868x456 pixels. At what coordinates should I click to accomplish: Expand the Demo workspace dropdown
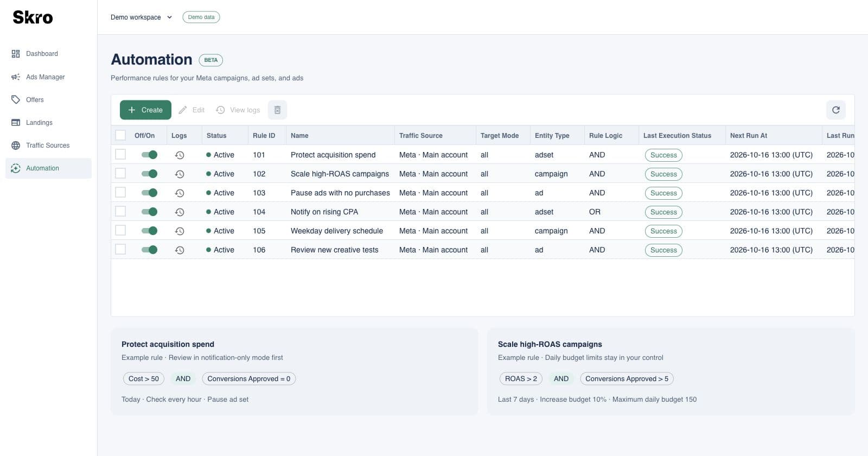[x=141, y=17]
